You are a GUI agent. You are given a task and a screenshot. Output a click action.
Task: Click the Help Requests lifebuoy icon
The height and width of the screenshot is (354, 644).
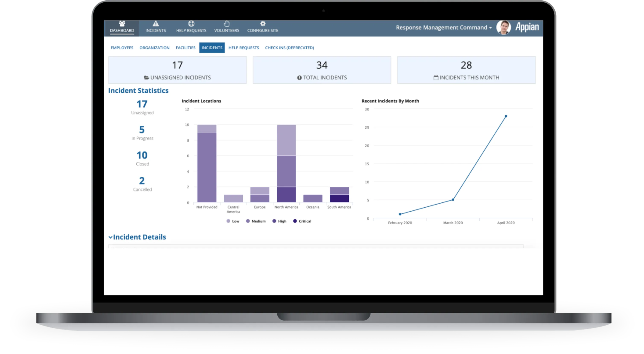(191, 24)
